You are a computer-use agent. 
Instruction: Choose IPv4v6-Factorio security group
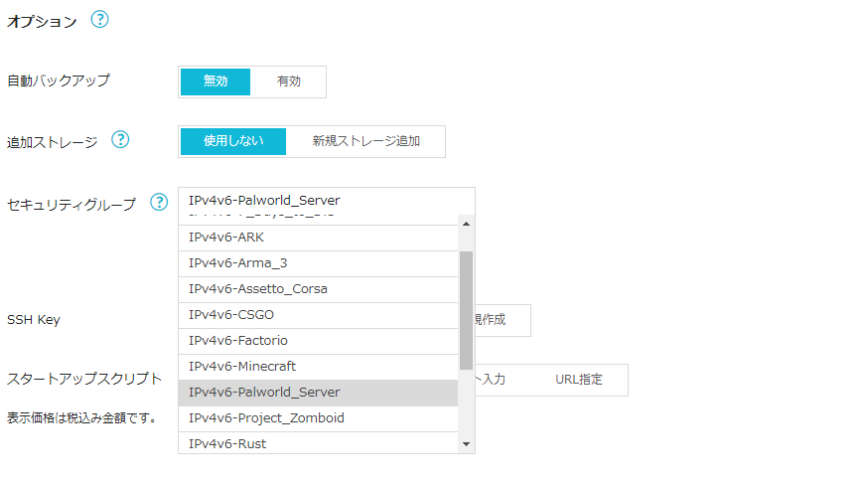click(318, 341)
